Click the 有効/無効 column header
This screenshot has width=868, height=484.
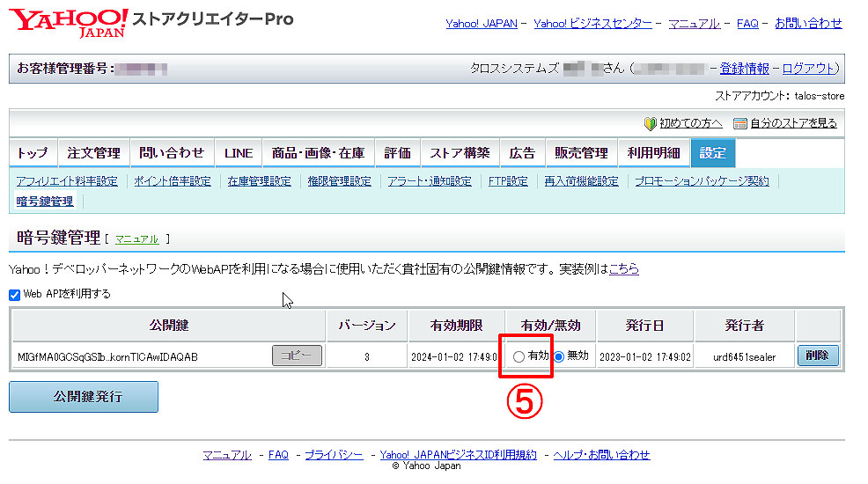(551, 326)
